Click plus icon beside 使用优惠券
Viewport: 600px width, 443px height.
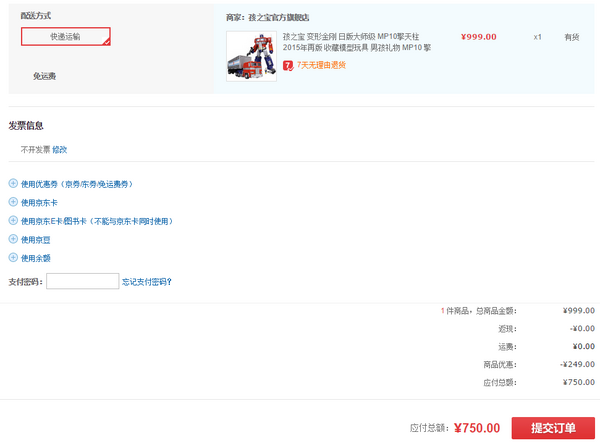[13, 184]
